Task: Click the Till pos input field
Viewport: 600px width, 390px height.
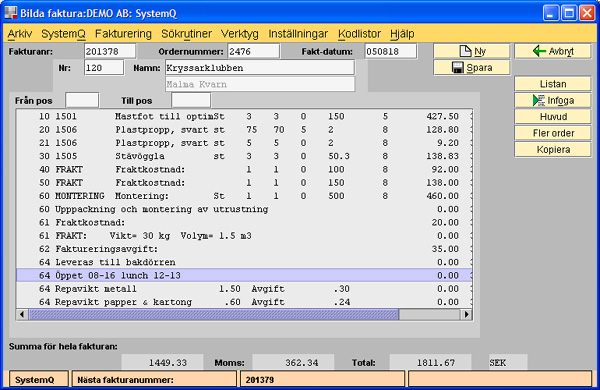Action: click(191, 101)
